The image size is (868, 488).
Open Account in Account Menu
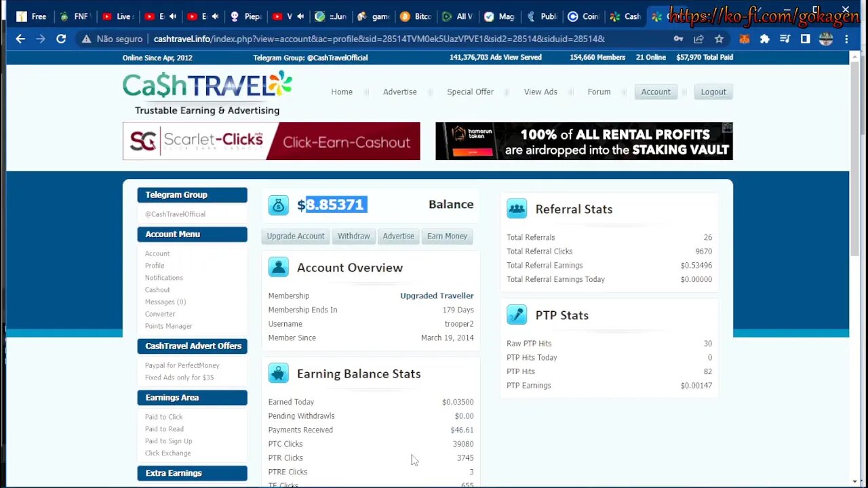click(x=157, y=253)
